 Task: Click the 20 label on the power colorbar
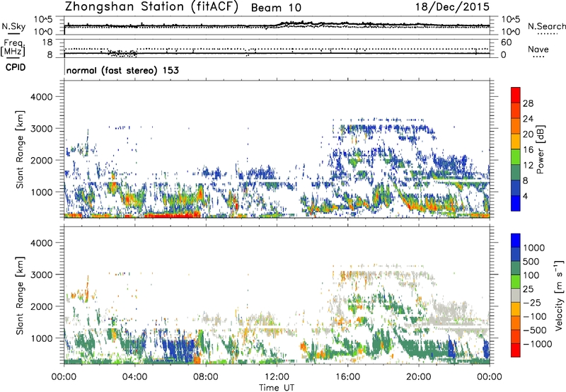528,134
